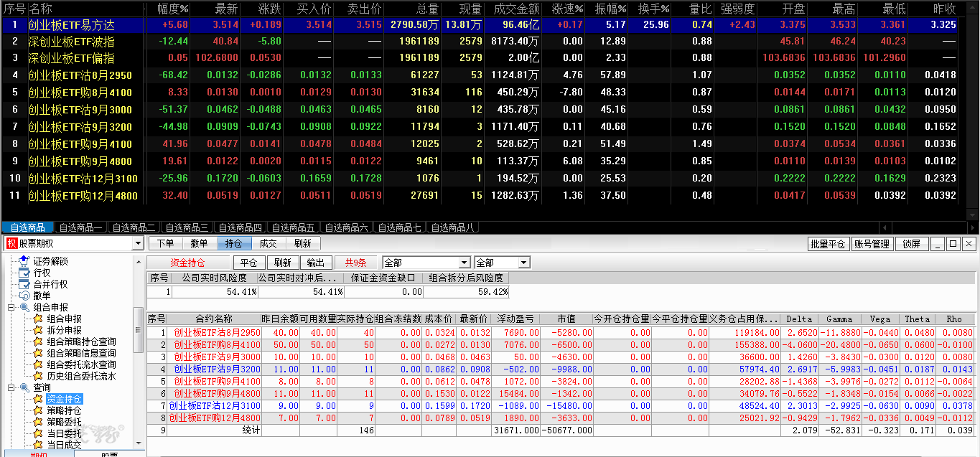Switch to the 自选商品一 tab
The image size is (980, 457).
point(80,227)
